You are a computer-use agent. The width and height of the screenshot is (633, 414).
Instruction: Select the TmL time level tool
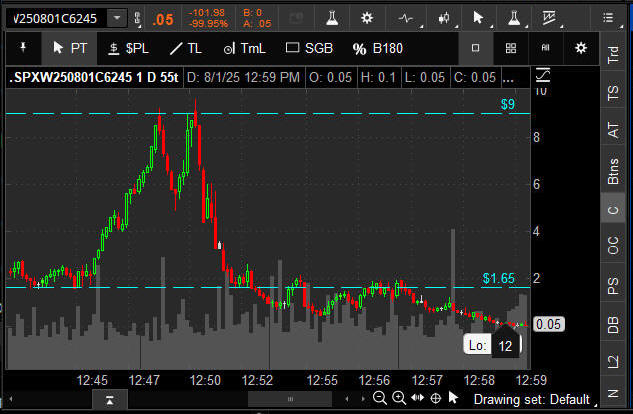(245, 48)
